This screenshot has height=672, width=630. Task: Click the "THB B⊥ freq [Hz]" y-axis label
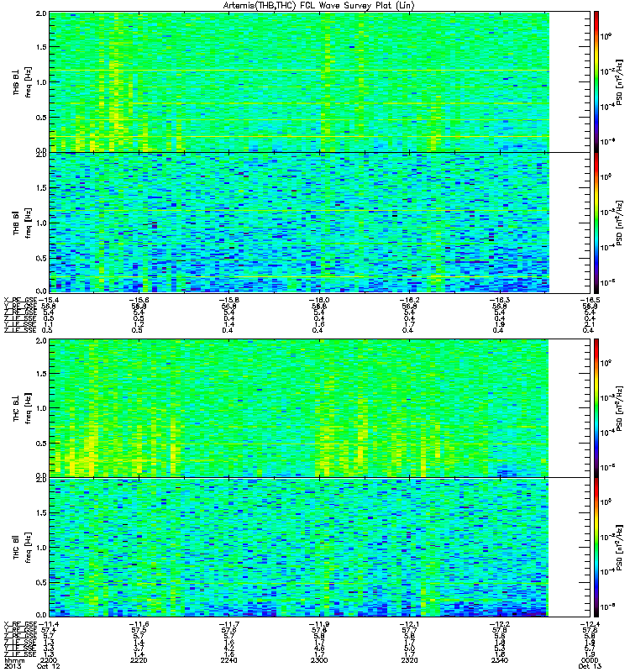[23, 81]
